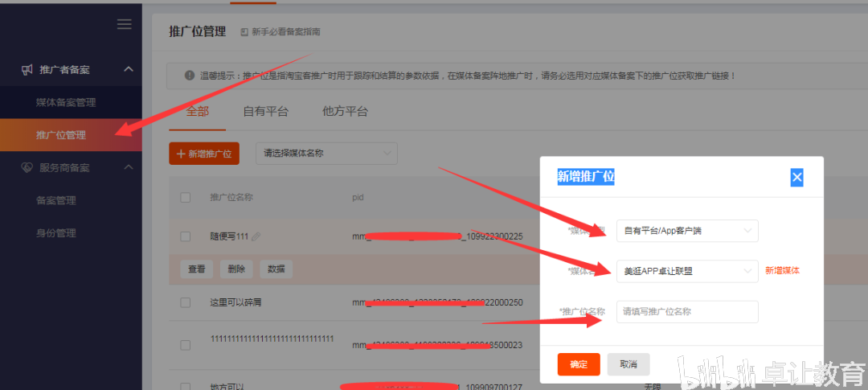
Task: Click the 新增推广位 button
Action: (204, 154)
